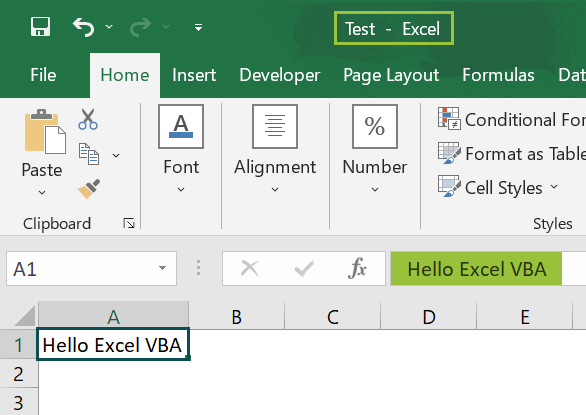
Task: Activate the Format Painter brush
Action: pyautogui.click(x=89, y=189)
